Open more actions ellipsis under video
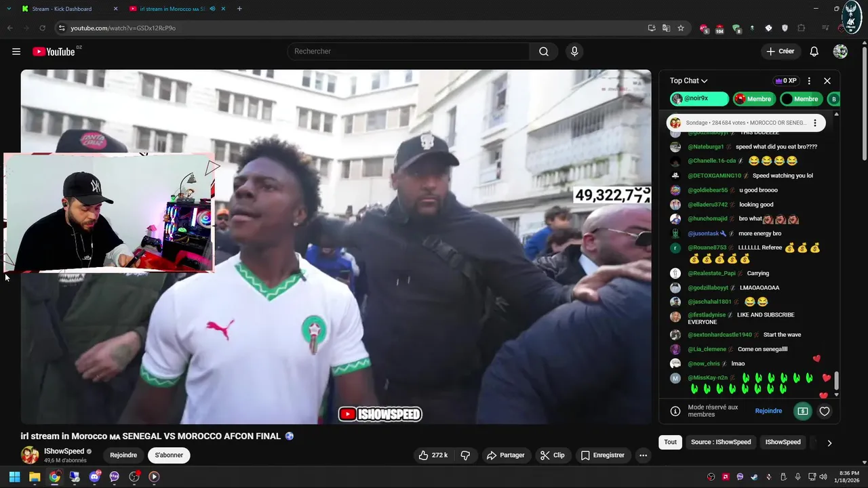 [x=643, y=455]
